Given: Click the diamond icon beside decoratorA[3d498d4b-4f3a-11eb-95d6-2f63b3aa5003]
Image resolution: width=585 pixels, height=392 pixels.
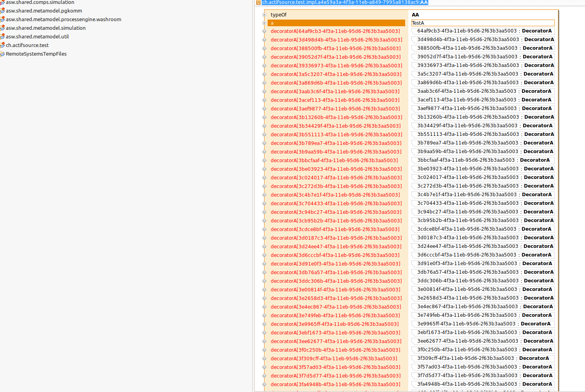Looking at the screenshot, I should coord(265,40).
